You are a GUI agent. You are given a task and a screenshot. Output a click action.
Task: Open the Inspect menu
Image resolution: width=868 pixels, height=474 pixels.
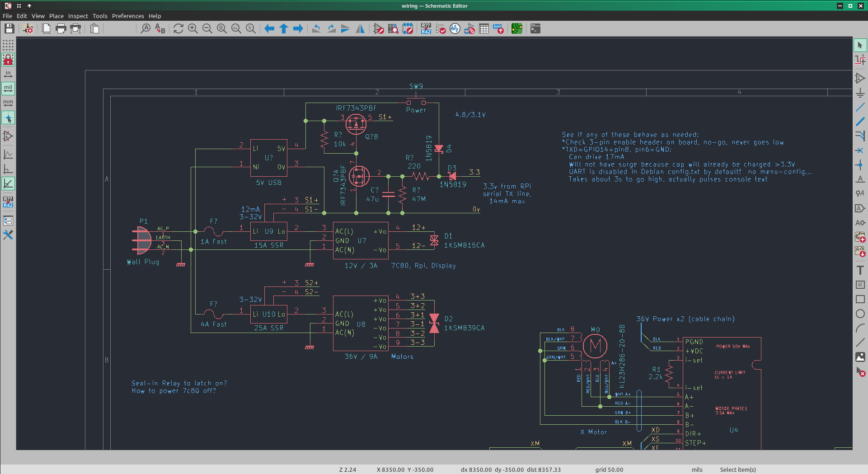pyautogui.click(x=78, y=16)
